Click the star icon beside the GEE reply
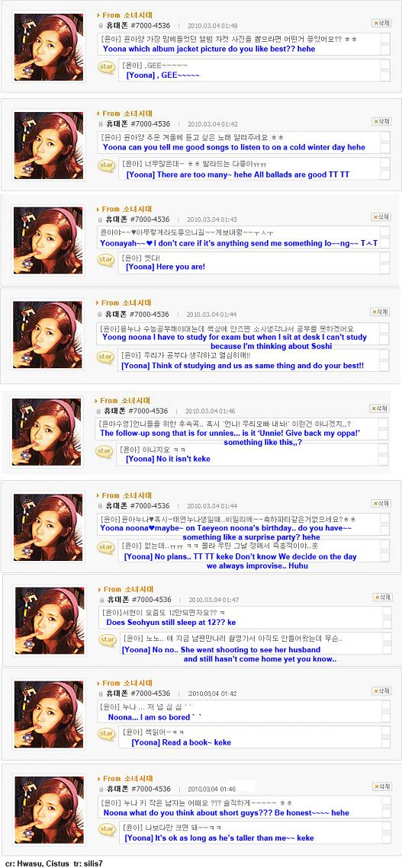This screenshot has height=868, width=402. click(x=106, y=67)
